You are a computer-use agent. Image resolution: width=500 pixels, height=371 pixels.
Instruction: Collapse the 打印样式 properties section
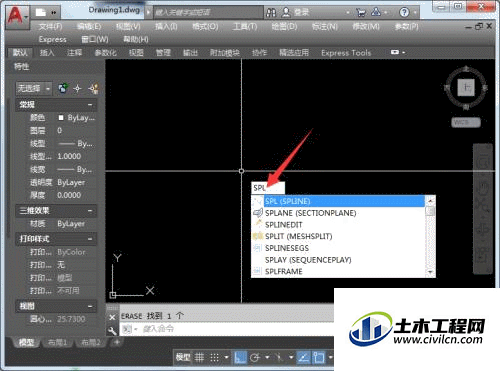click(90, 239)
